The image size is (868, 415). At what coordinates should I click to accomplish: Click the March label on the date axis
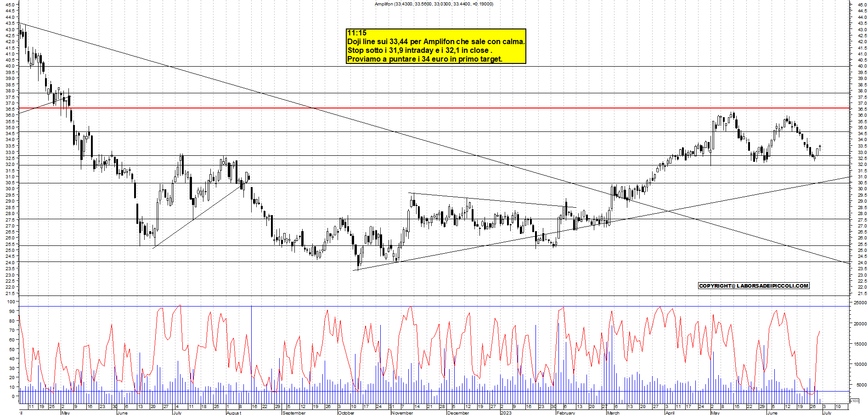coord(613,413)
